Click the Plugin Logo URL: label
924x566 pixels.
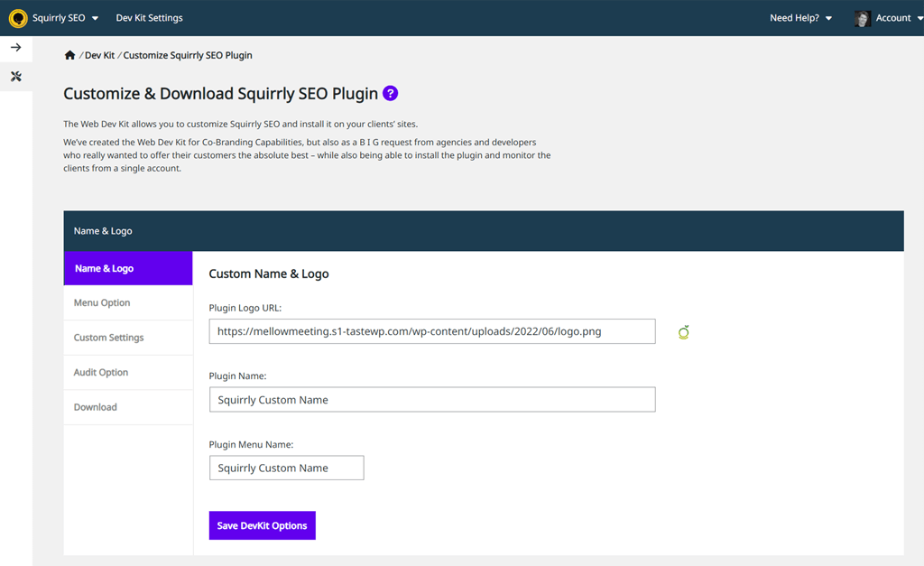coord(245,308)
